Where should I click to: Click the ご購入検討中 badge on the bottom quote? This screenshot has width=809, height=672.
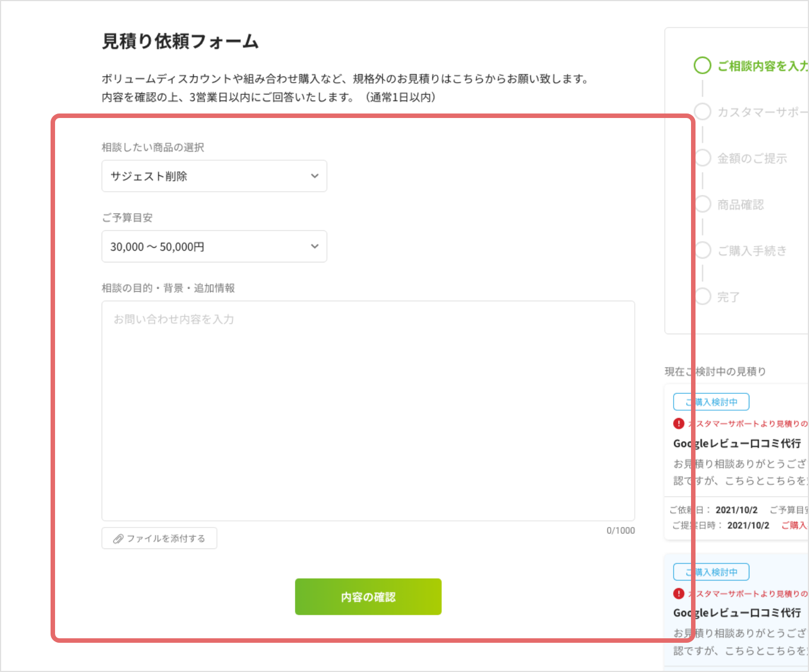(711, 571)
